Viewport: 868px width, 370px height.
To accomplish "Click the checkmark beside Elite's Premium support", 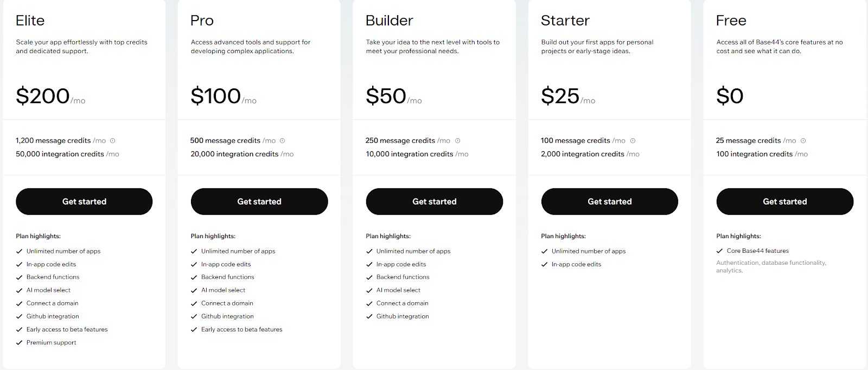I will [x=18, y=342].
